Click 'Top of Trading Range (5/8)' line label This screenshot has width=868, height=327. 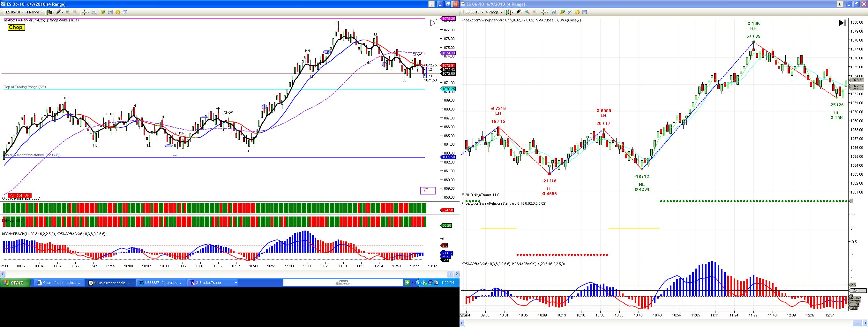[x=25, y=87]
